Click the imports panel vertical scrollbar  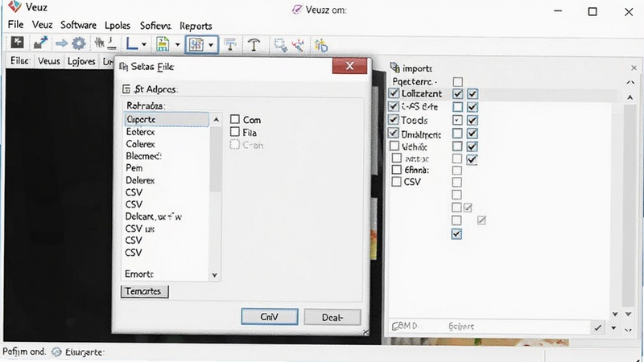tap(629, 205)
